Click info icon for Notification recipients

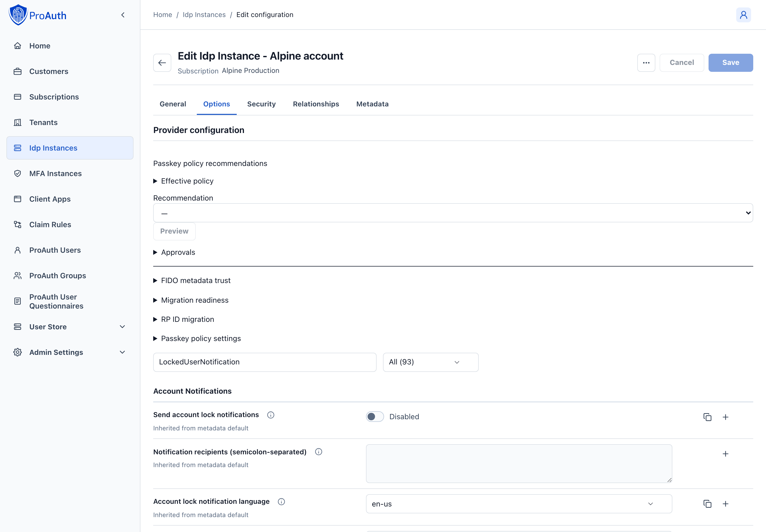[x=319, y=452]
